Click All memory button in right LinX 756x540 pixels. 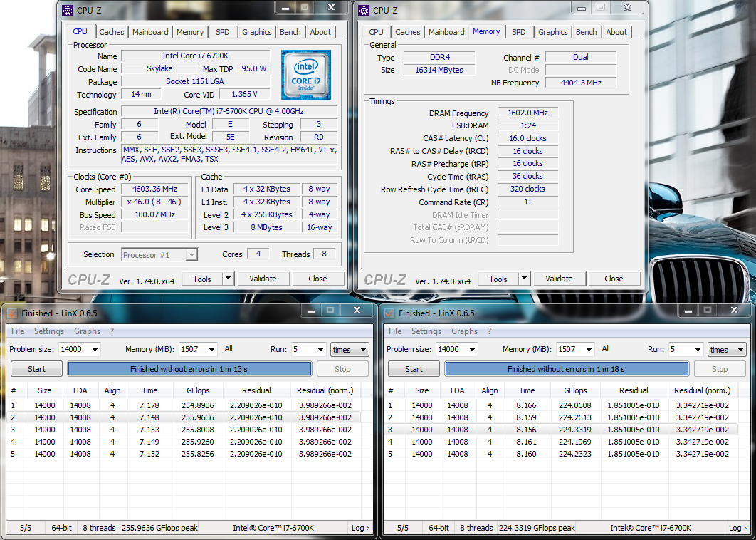(x=606, y=348)
